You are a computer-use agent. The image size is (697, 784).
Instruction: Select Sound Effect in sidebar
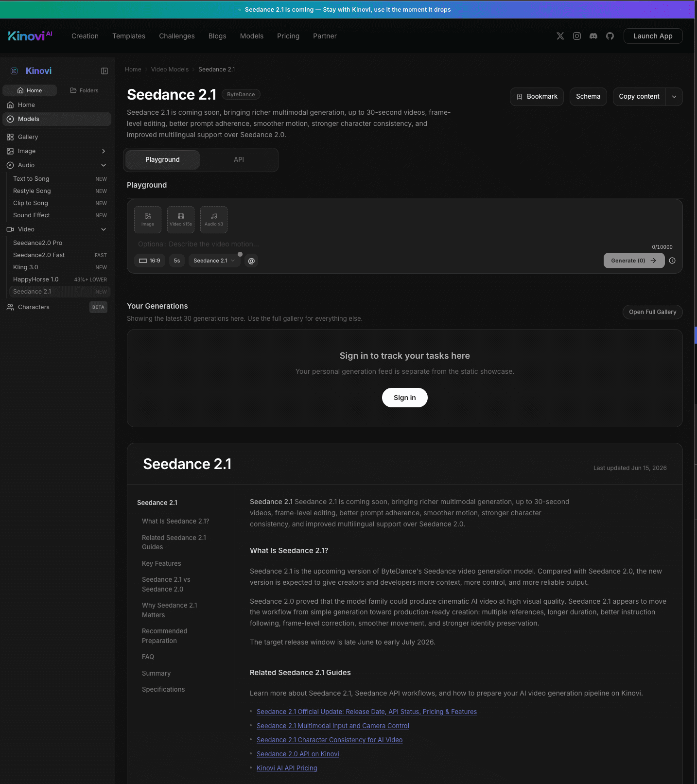[60, 215]
